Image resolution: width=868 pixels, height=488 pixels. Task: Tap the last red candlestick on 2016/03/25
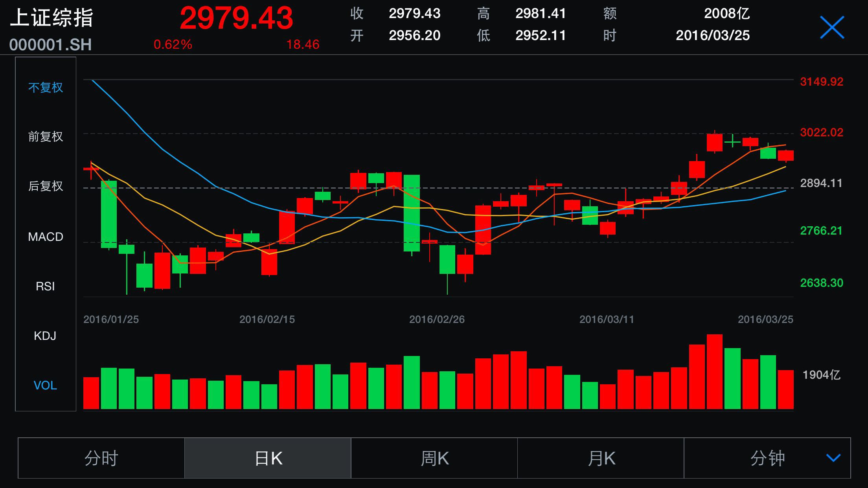(785, 155)
